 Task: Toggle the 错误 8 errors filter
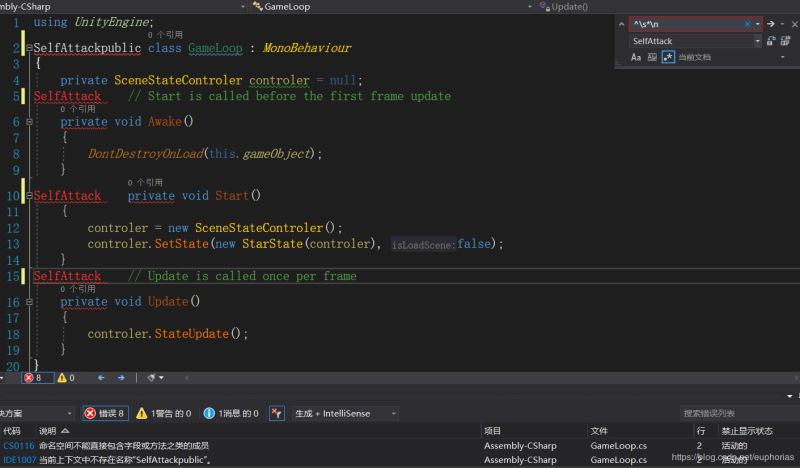point(104,413)
